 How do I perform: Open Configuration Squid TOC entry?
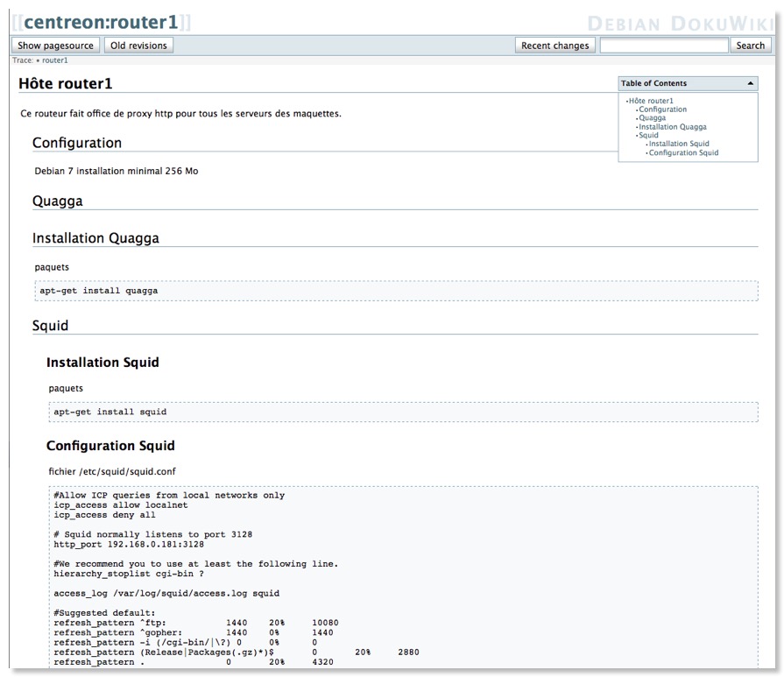685,152
